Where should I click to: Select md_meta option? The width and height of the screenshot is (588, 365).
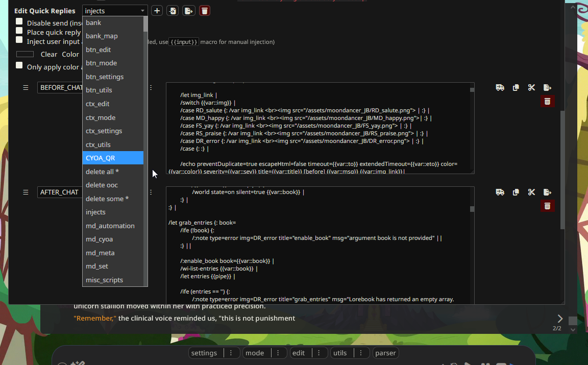pos(113,253)
